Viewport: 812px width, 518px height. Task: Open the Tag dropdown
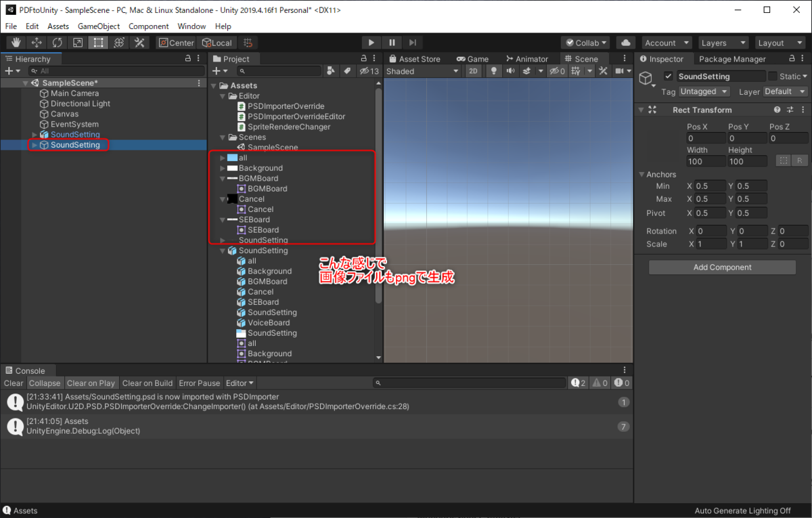704,91
